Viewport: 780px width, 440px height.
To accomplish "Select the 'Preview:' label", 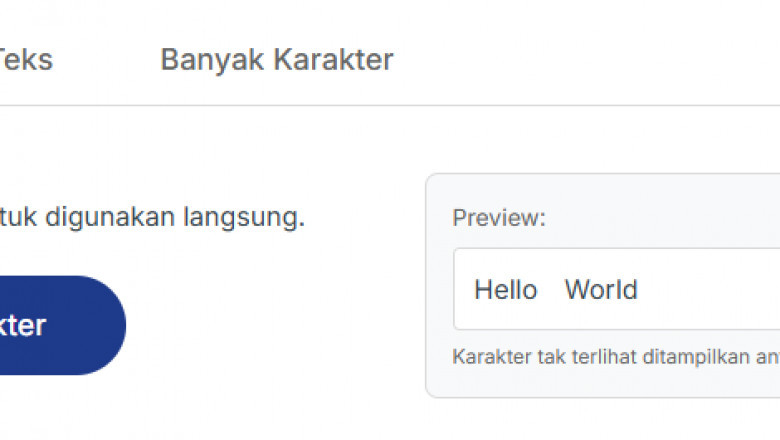I will 499,218.
